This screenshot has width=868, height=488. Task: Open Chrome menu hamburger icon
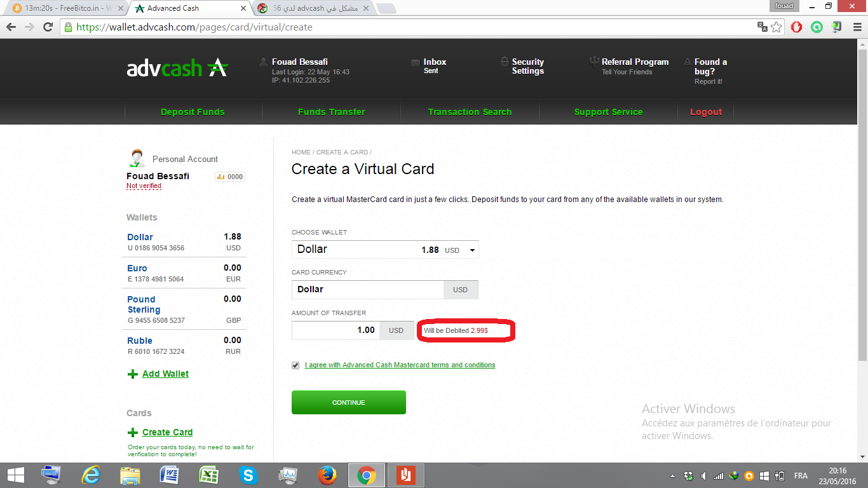coord(856,27)
